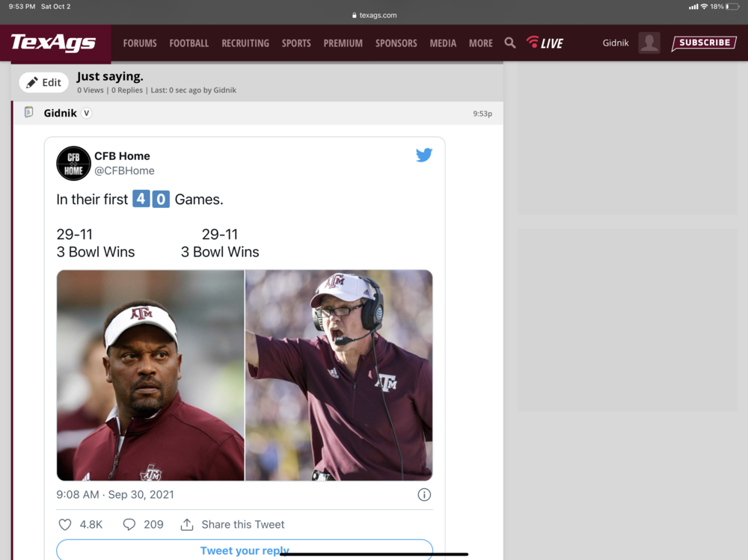Image resolution: width=748 pixels, height=560 pixels.
Task: Like the tweet with heart icon
Action: point(65,524)
